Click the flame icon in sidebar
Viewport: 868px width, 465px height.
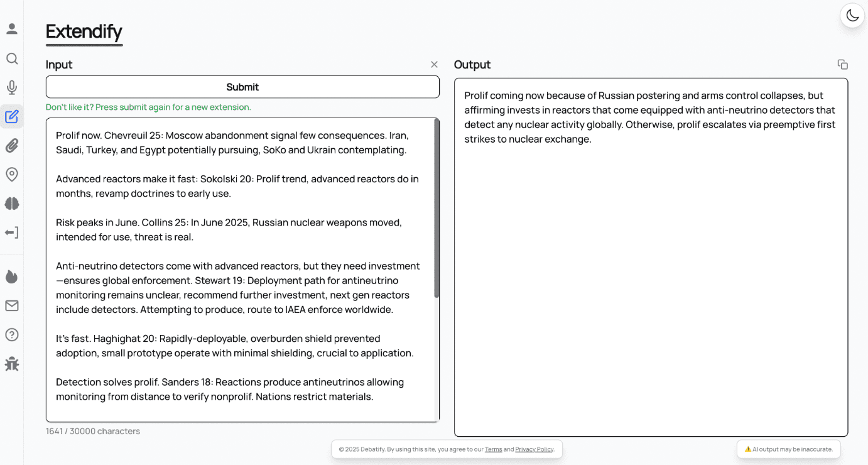click(12, 276)
